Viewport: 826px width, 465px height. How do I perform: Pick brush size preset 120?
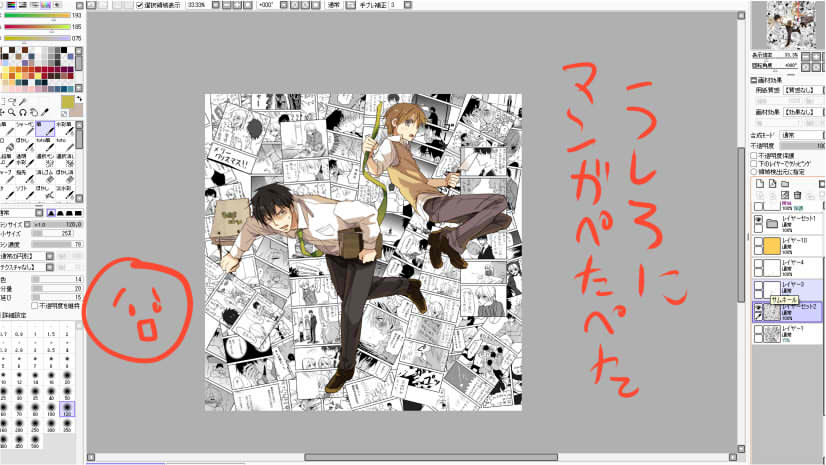[67, 409]
